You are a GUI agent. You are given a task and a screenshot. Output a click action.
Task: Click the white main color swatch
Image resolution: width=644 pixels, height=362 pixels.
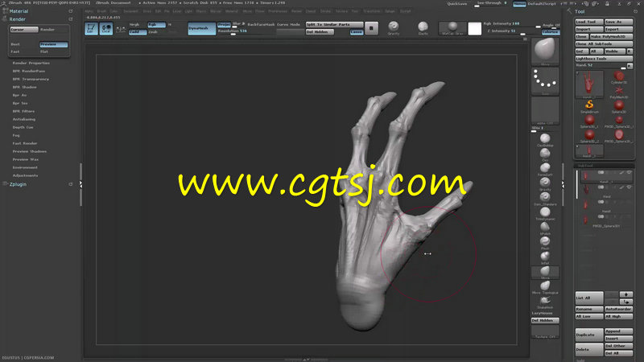tap(474, 28)
